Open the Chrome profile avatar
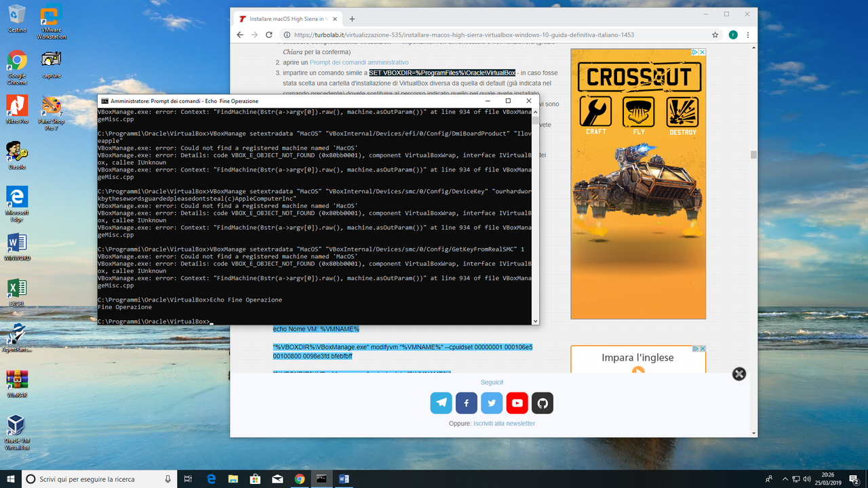 point(733,35)
